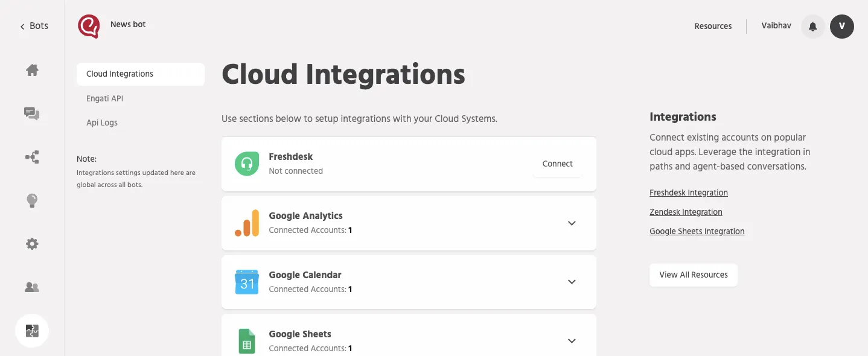Screen dimensions: 868x356
Task: Open the notifications bell icon
Action: 813,27
